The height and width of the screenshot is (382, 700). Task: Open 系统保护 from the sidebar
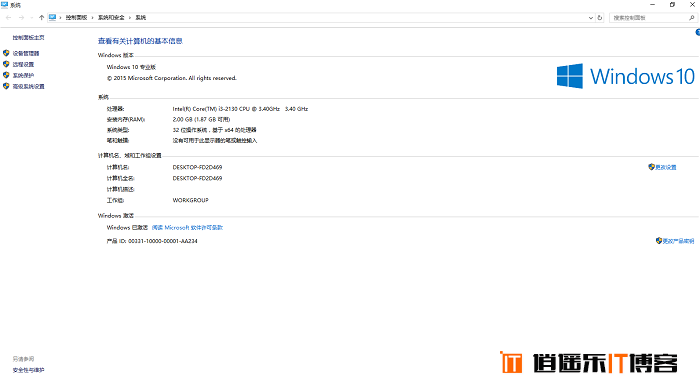(23, 75)
